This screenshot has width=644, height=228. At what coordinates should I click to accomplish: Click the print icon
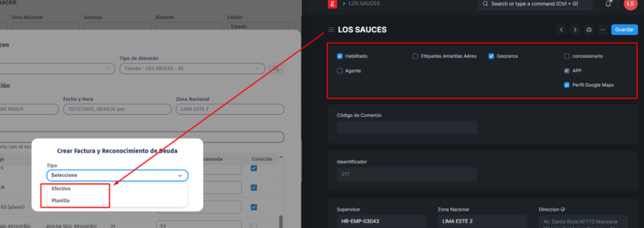click(x=588, y=30)
